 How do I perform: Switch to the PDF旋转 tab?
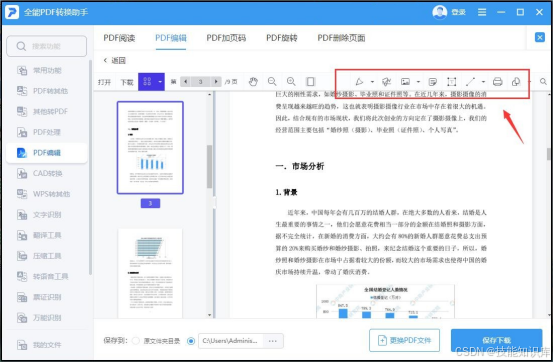[282, 38]
